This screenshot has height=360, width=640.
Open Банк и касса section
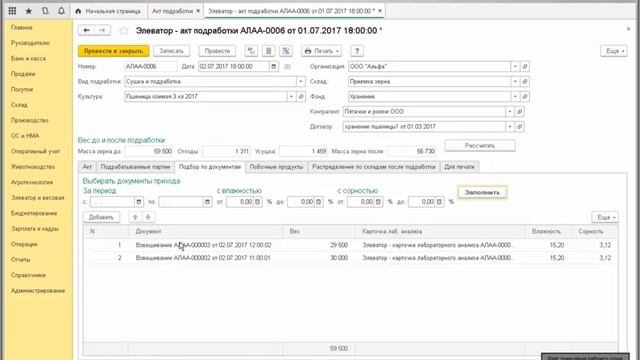click(x=28, y=58)
